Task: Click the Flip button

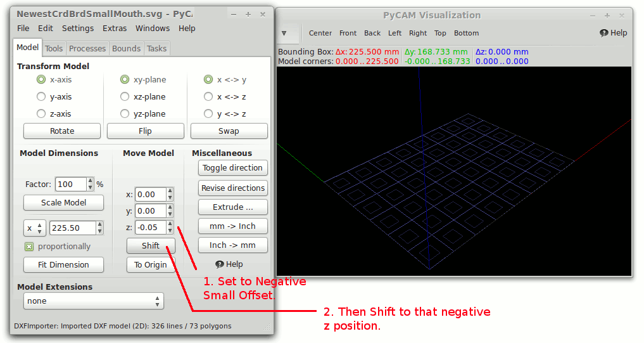Action: [145, 131]
